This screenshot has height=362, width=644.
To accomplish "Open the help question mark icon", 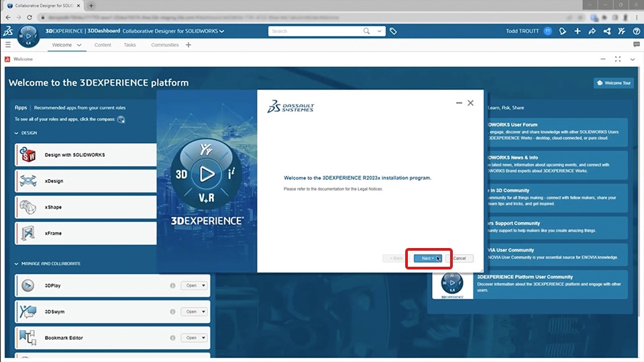I will pyautogui.click(x=636, y=32).
